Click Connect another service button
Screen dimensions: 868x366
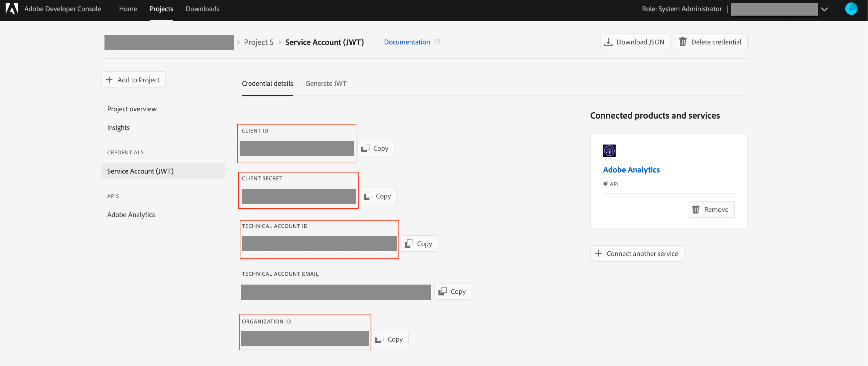[637, 253]
